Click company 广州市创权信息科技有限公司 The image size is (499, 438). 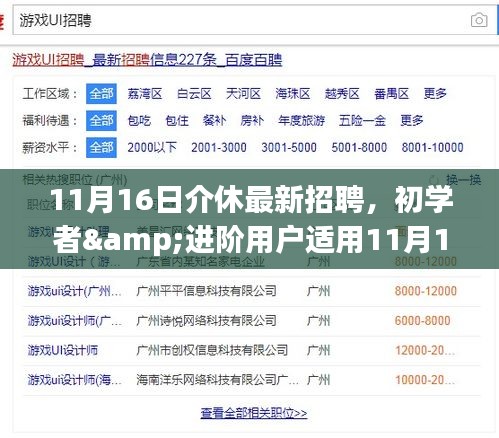pyautogui.click(x=212, y=350)
